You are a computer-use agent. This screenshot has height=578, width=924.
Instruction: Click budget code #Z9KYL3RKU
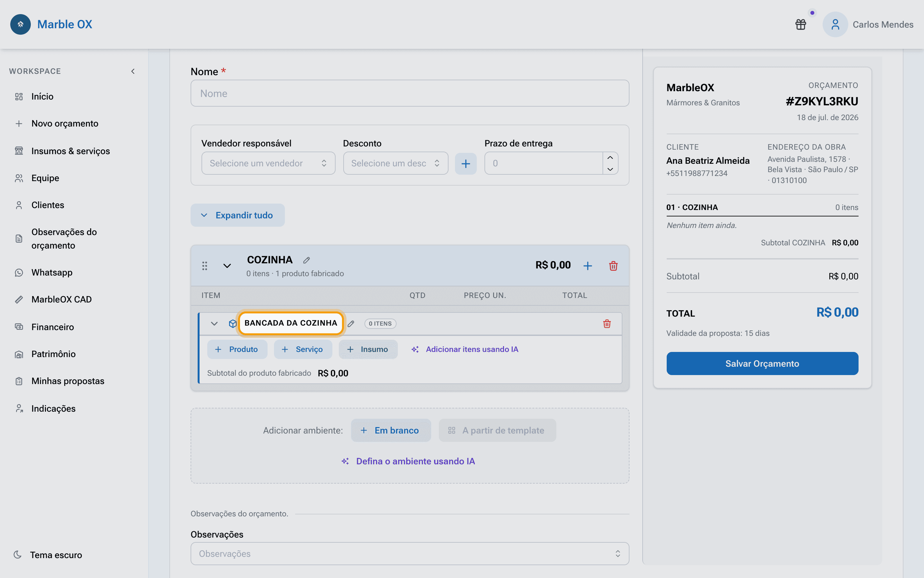click(822, 101)
